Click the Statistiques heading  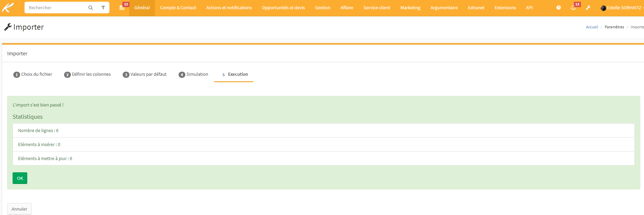[x=28, y=117]
